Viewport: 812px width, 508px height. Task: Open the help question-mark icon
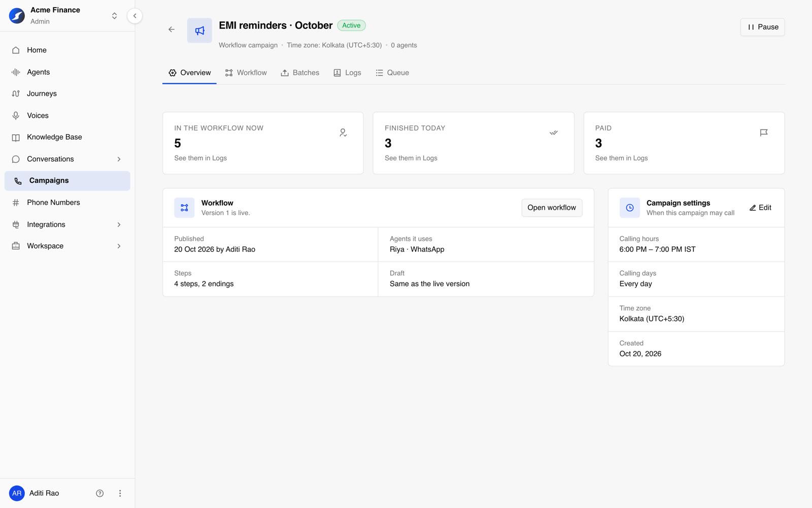click(x=100, y=493)
